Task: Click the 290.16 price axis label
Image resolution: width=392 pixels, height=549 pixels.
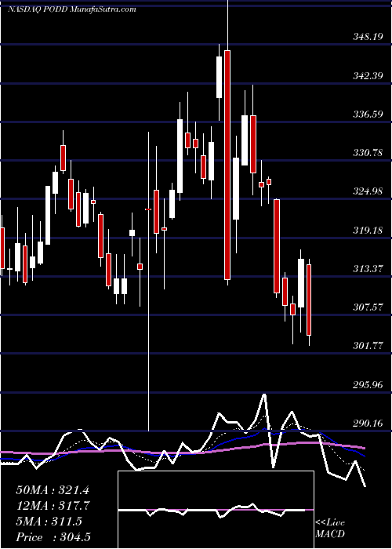Action: pyautogui.click(x=368, y=424)
